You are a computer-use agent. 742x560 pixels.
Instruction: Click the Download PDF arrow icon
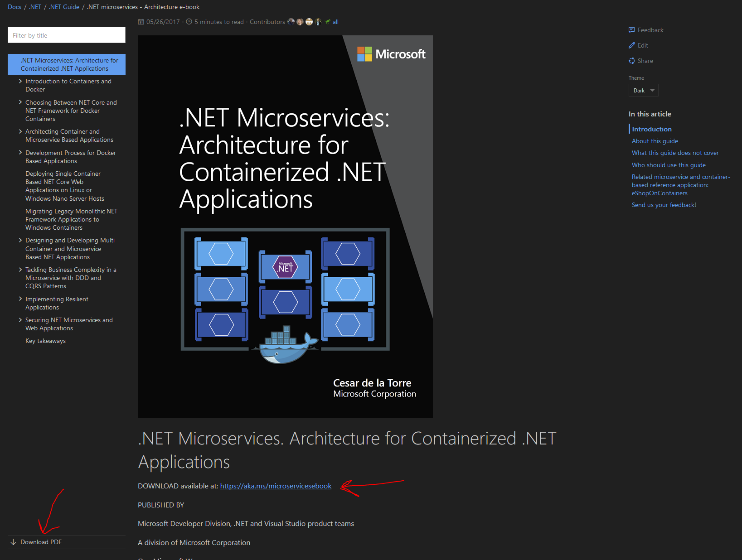(x=13, y=542)
